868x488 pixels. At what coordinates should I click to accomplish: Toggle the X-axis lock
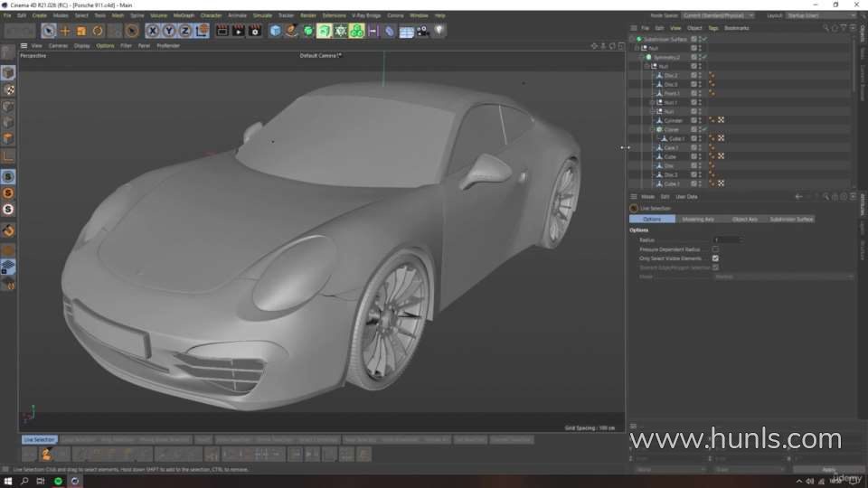tap(153, 31)
